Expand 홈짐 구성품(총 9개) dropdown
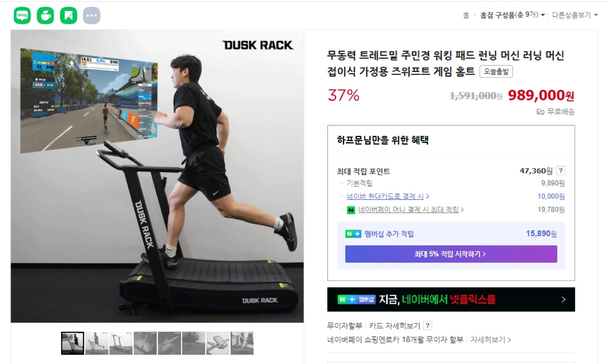608x364 pixels. [x=513, y=15]
